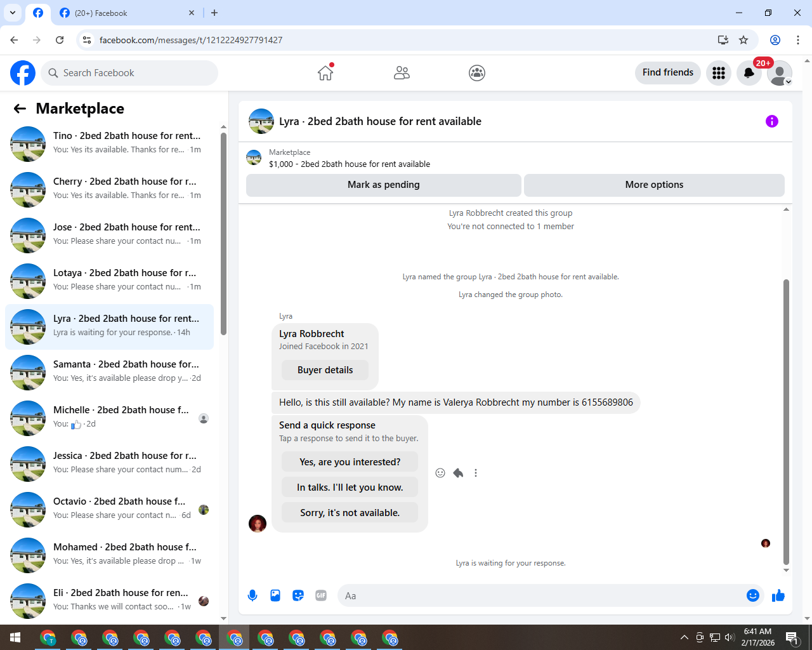The height and width of the screenshot is (650, 812).
Task: Send quick reply 'In talks. I'll let you know.'
Action: pyautogui.click(x=350, y=487)
